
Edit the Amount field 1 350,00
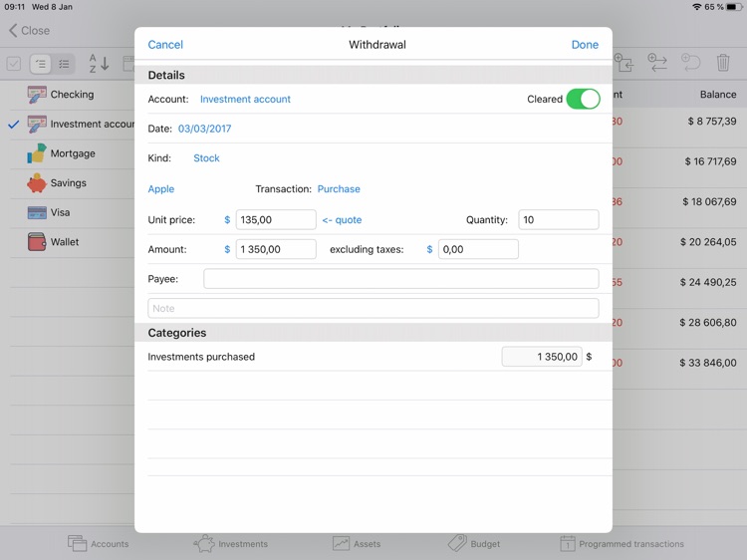click(x=276, y=249)
